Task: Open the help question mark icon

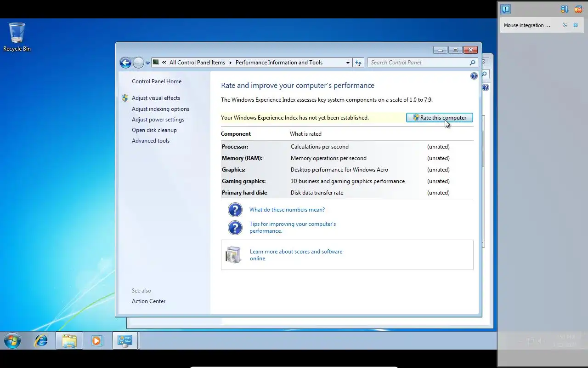Action: pos(474,76)
